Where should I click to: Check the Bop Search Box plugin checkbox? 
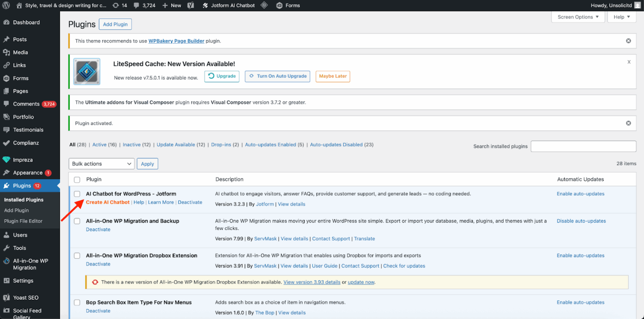77,302
